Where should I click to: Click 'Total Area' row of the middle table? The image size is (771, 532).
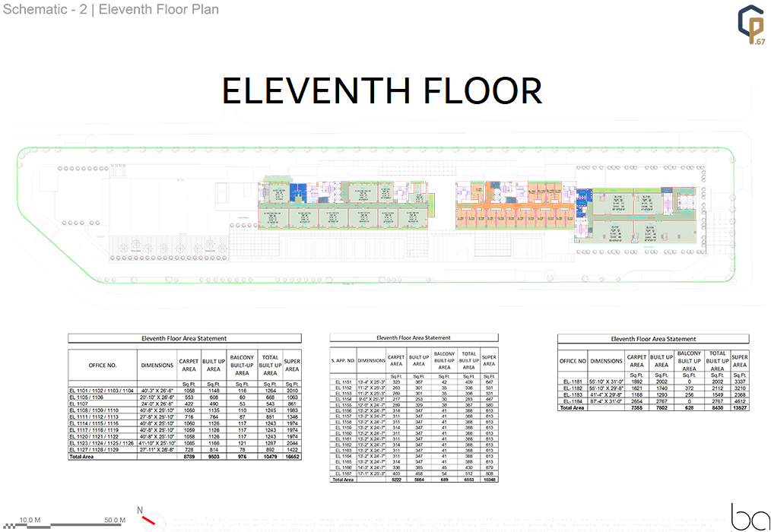(x=343, y=480)
